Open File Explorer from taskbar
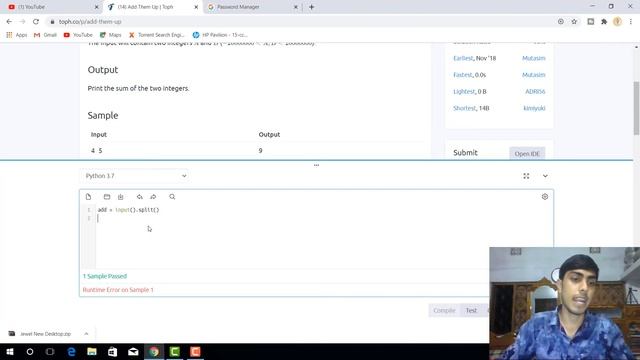The width and height of the screenshot is (640, 360). click(x=92, y=352)
